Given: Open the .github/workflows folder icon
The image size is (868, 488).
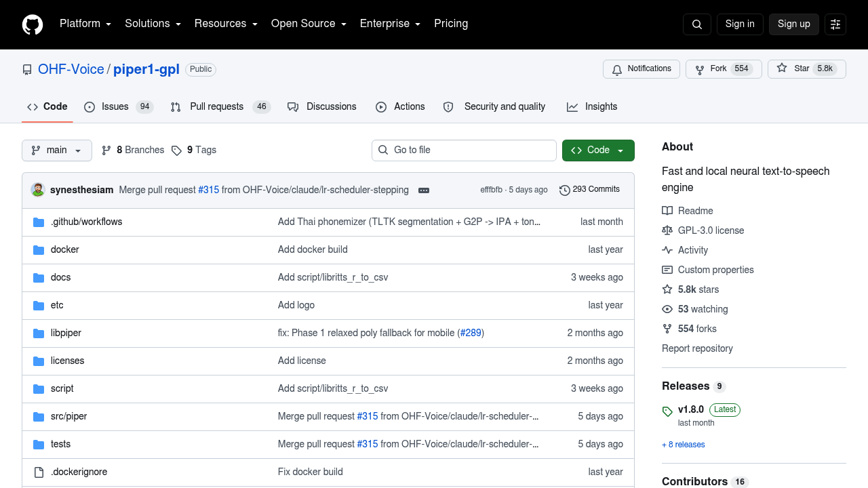Looking at the screenshot, I should (39, 222).
